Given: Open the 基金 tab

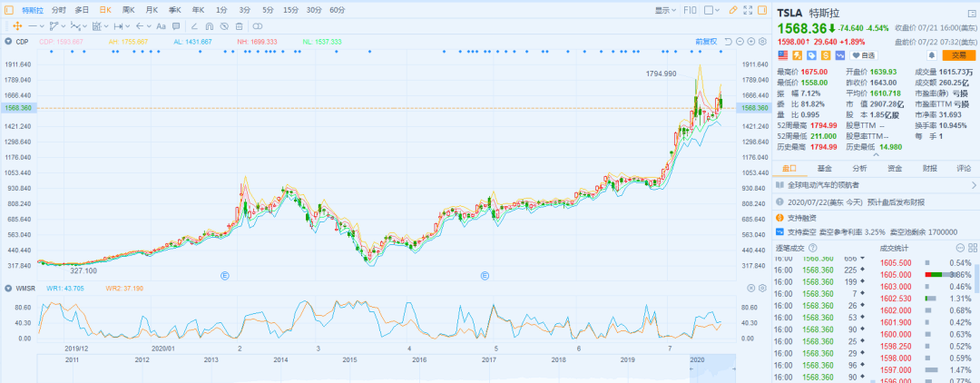Looking at the screenshot, I should [x=824, y=168].
